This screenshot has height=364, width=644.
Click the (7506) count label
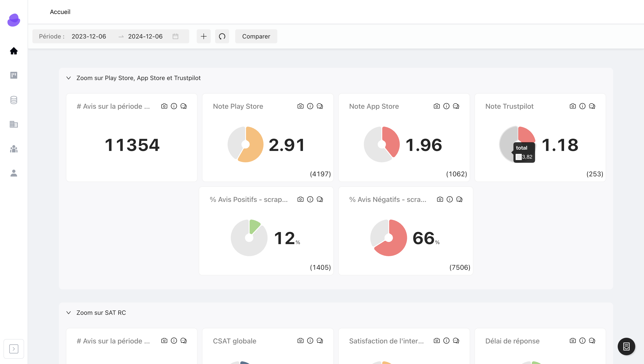click(x=460, y=268)
